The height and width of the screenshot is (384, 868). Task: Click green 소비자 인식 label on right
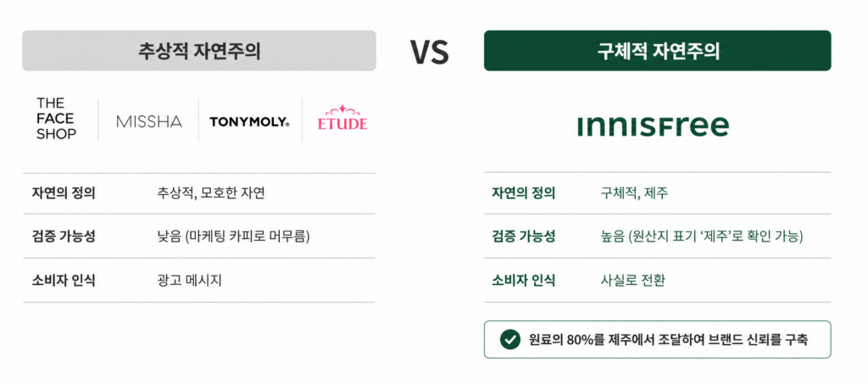coord(523,281)
